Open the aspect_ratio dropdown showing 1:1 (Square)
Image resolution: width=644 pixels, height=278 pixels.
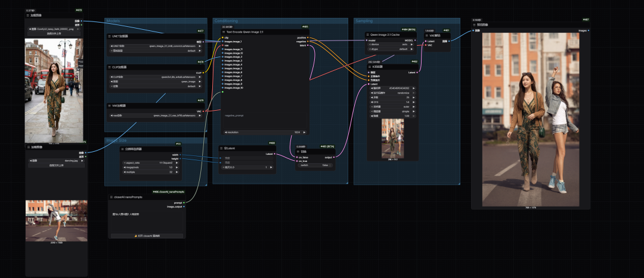click(x=151, y=163)
